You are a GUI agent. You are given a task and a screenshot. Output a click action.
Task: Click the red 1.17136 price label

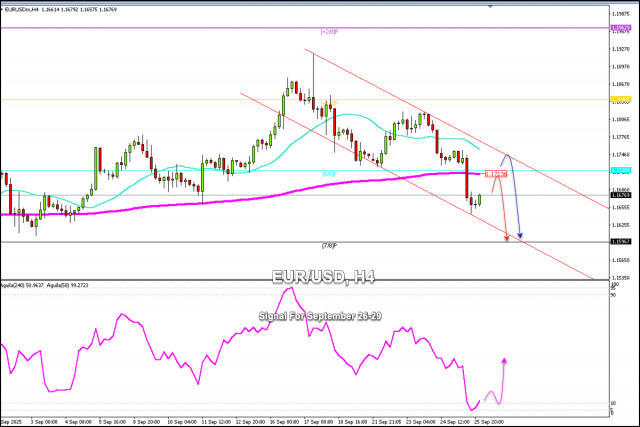[496, 174]
